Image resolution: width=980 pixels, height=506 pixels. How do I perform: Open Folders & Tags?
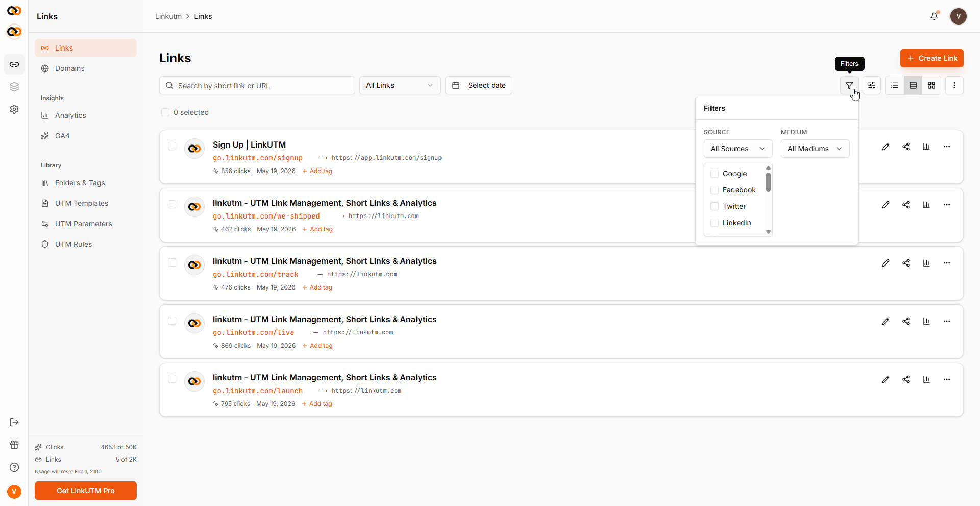86,183
